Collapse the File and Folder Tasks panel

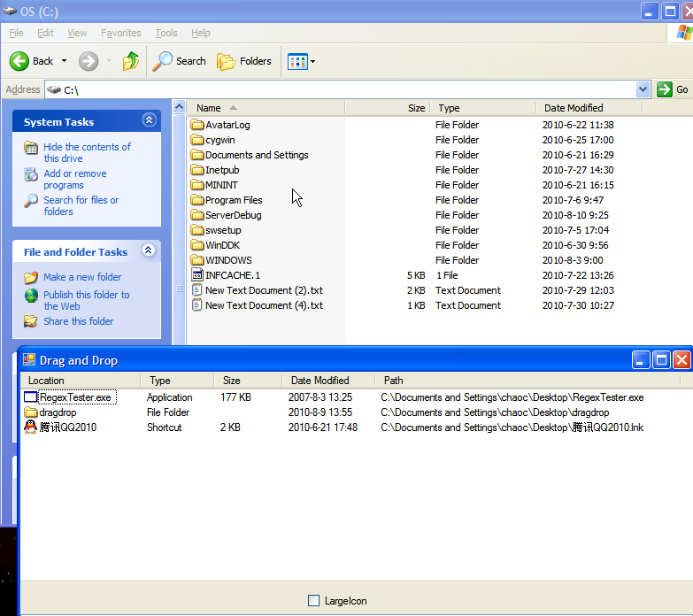149,251
